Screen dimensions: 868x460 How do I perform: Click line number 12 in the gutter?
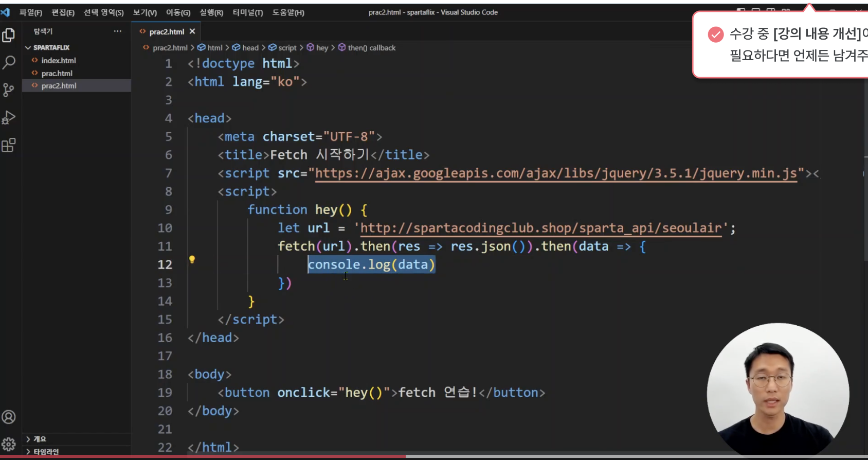165,264
